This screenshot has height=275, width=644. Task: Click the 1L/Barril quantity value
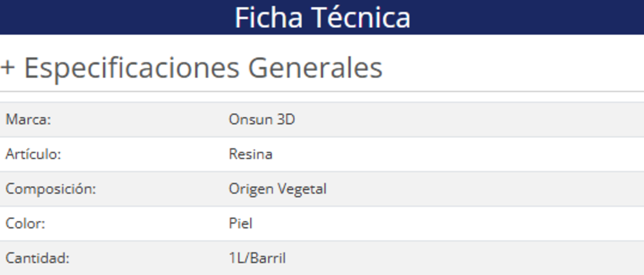(257, 258)
